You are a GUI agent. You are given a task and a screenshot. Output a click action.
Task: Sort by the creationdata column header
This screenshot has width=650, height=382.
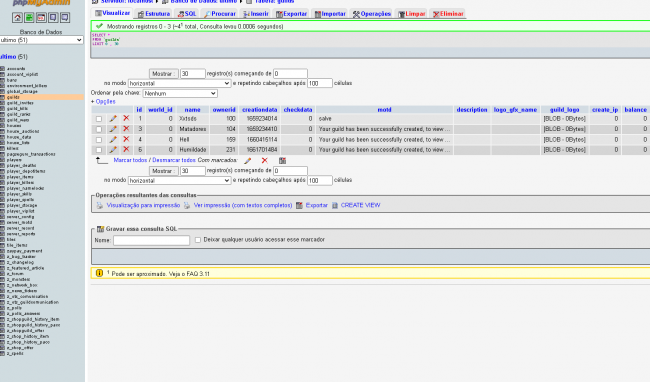(x=260, y=110)
